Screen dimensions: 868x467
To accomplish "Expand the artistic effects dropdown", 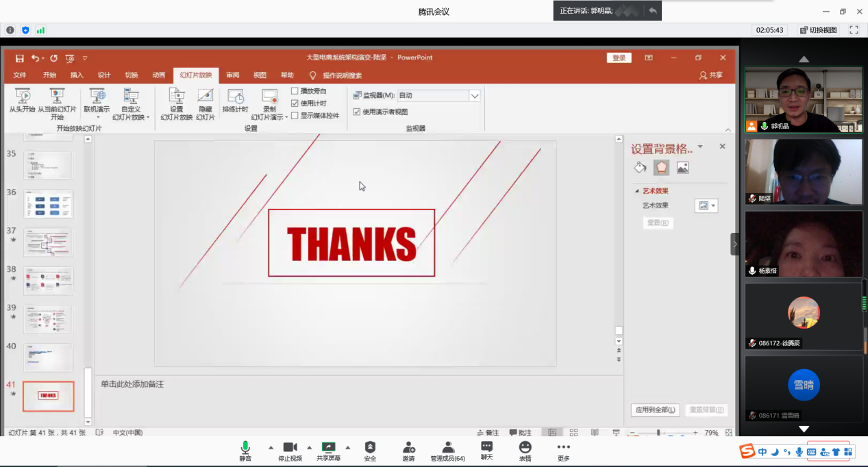I will click(x=706, y=205).
